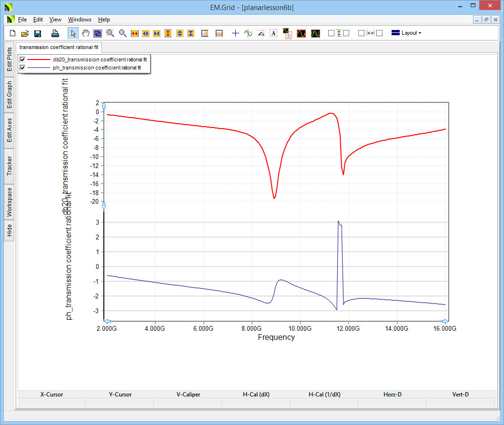Open the Windows menu

tap(80, 20)
